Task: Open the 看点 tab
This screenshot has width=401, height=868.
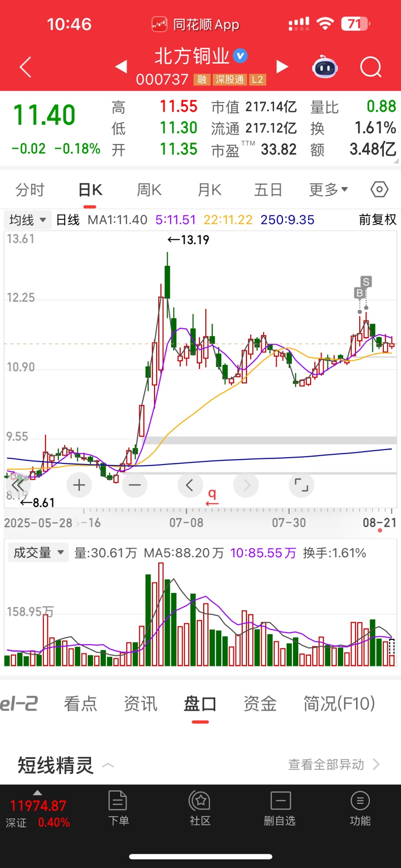Action: click(x=80, y=704)
